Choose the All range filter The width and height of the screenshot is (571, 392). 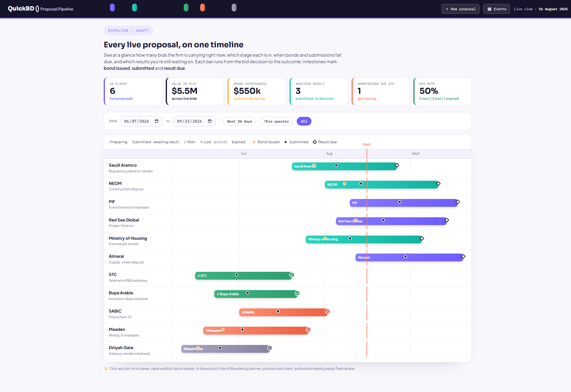(304, 121)
